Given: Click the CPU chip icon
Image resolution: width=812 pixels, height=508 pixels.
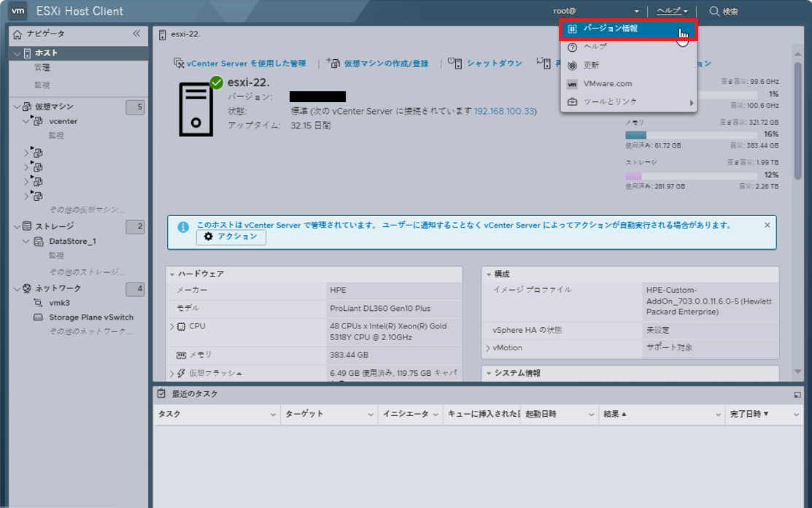Looking at the screenshot, I should pyautogui.click(x=181, y=327).
